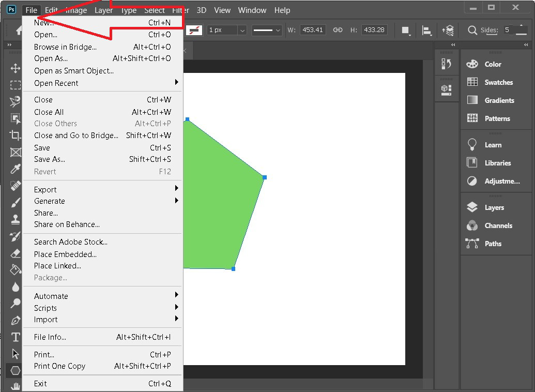Click Save As in File menu
535x392 pixels.
[50, 159]
